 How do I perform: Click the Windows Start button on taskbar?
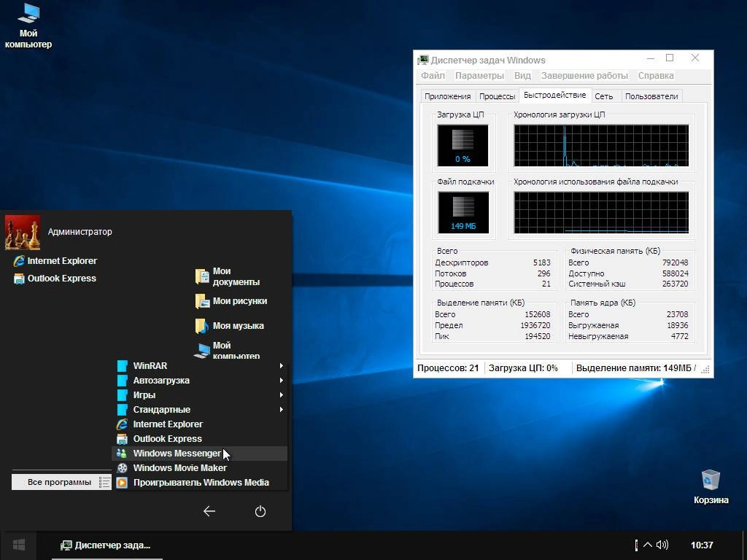point(19,545)
